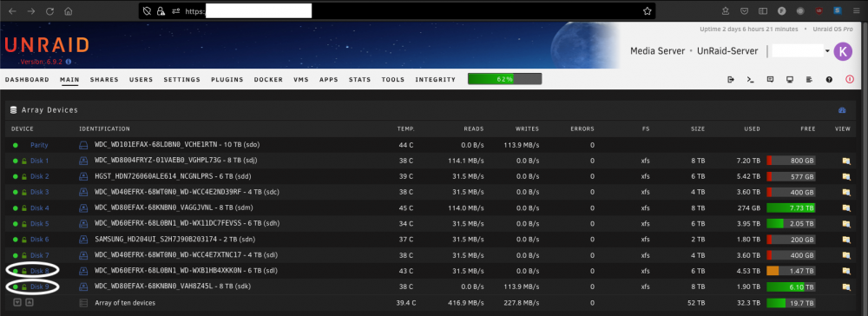868x316 pixels.
Task: Browse Disk 3 via its view folder icon
Action: tap(845, 192)
